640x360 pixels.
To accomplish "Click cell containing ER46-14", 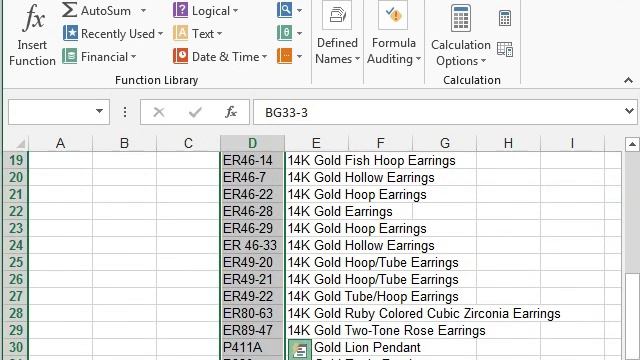I will click(252, 160).
